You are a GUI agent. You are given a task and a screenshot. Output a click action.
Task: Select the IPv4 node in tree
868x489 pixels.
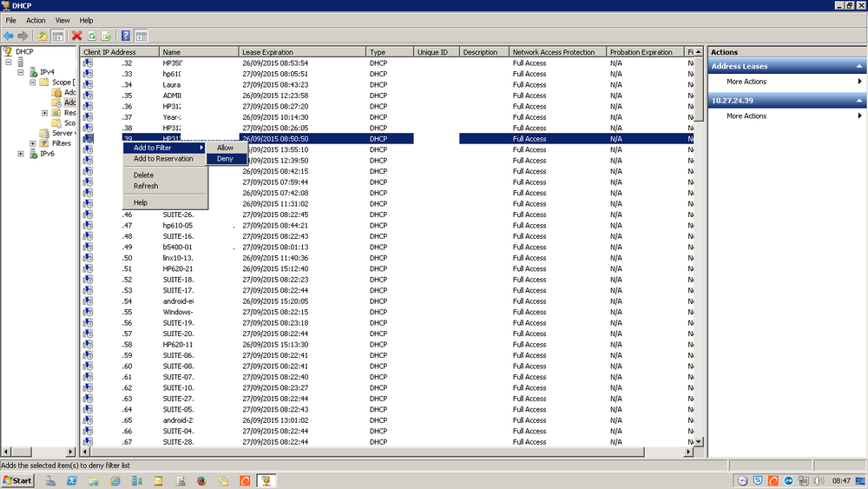click(x=47, y=72)
